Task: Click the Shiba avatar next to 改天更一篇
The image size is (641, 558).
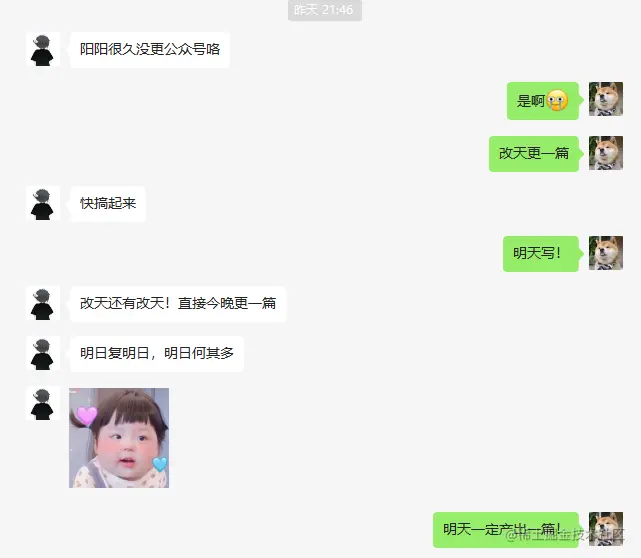Action: pyautogui.click(x=606, y=153)
